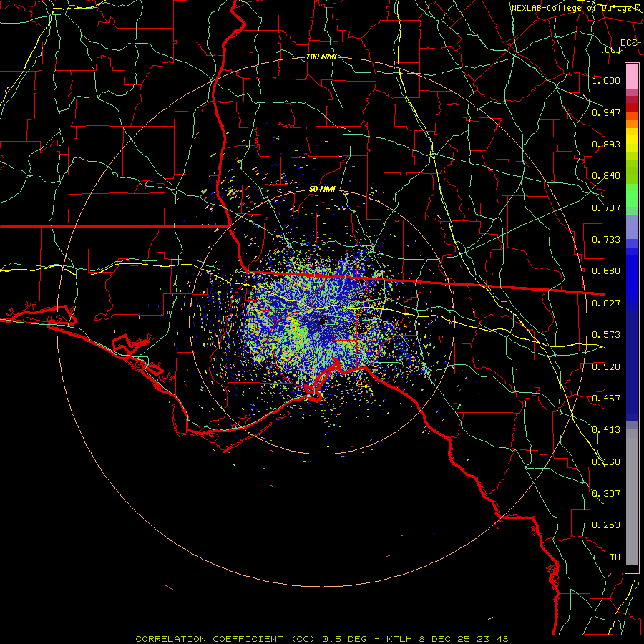Select the 0.253 scale value
The image size is (644, 644).
(606, 525)
